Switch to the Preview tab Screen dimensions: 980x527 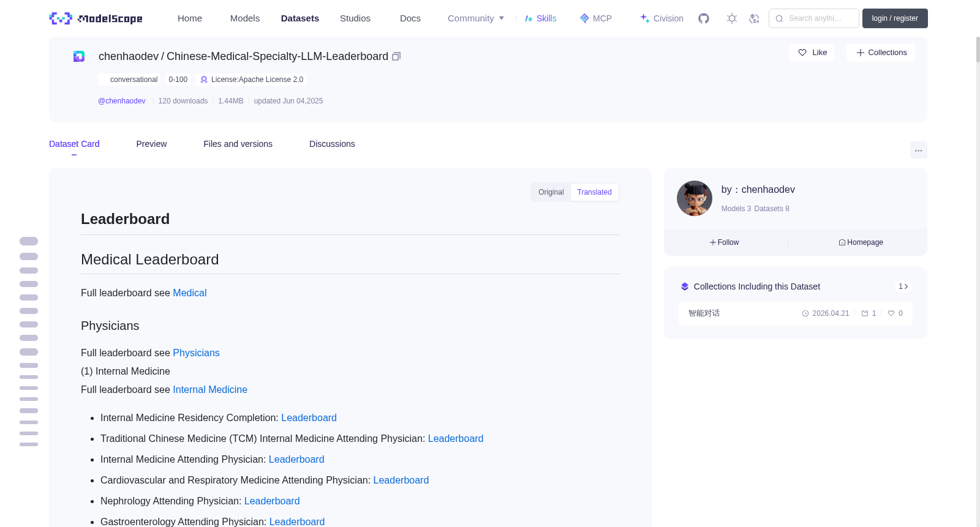151,144
